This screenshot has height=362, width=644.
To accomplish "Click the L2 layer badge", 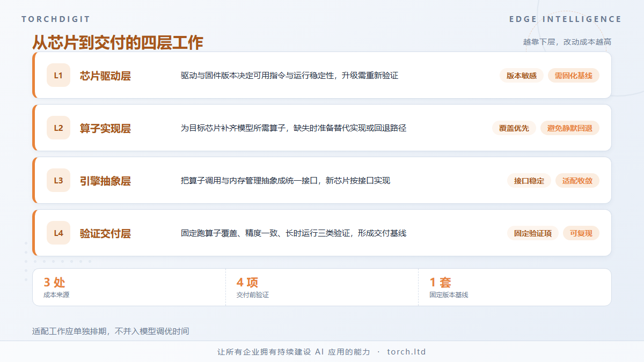I will 58,128.
